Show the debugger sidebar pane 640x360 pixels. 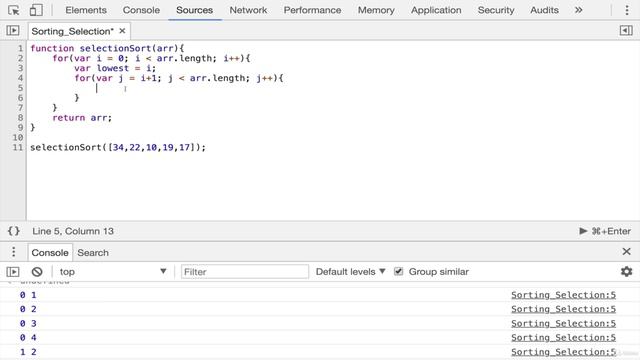tap(626, 31)
